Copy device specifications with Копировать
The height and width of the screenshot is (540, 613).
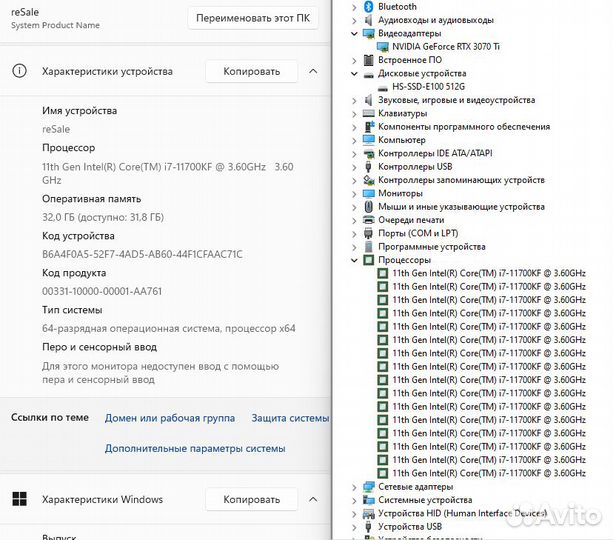point(252,71)
